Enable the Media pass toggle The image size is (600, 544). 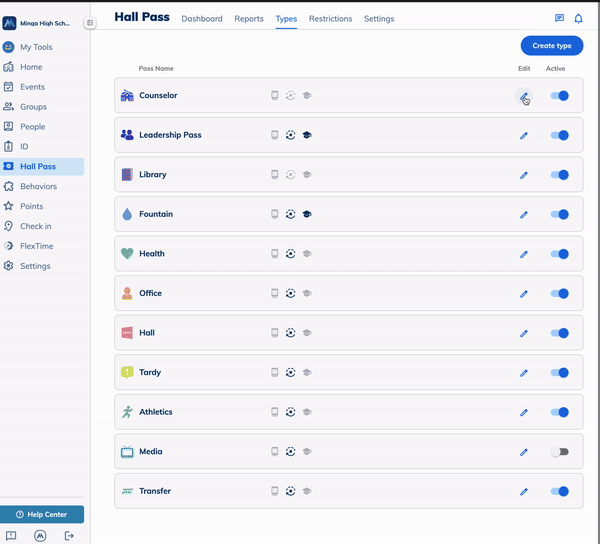click(559, 452)
